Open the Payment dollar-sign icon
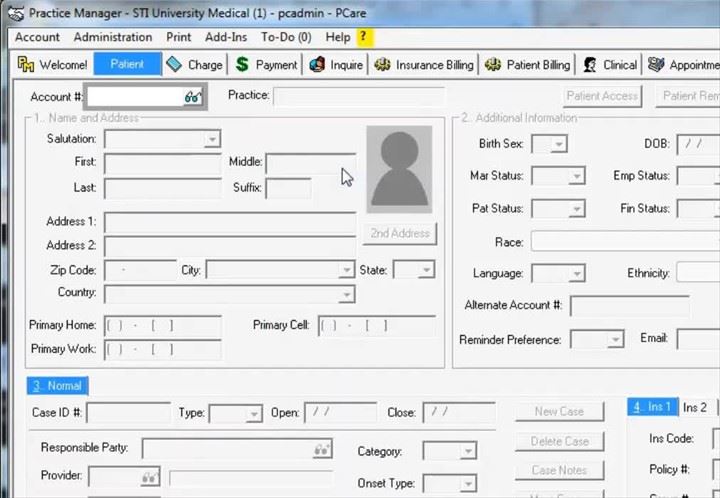The image size is (720, 498). [242, 64]
